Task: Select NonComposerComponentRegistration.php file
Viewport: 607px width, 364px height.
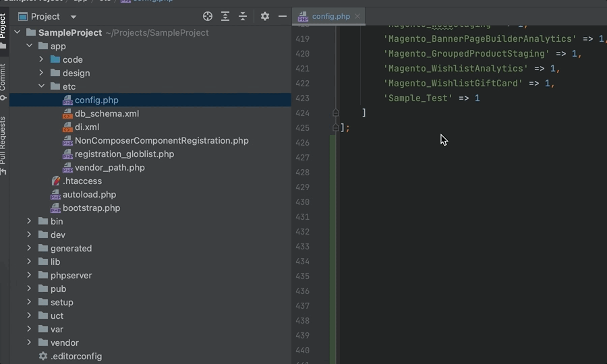Action: [x=161, y=140]
